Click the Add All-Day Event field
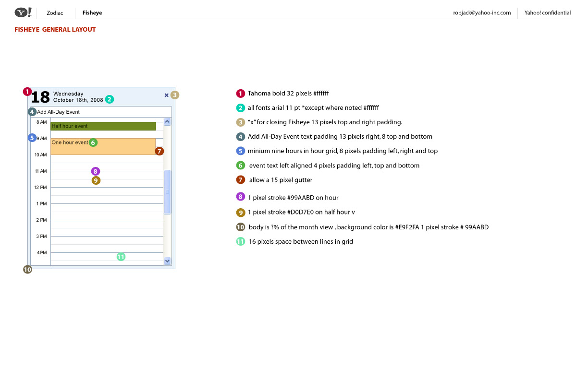Viewport: 588px width, 380px height. tap(103, 112)
